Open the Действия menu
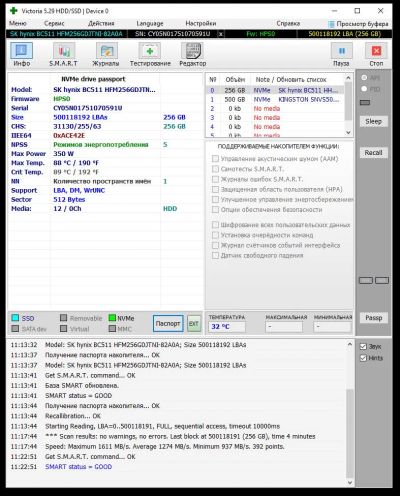Image resolution: width=400 pixels, height=496 pixels. tap(101, 24)
